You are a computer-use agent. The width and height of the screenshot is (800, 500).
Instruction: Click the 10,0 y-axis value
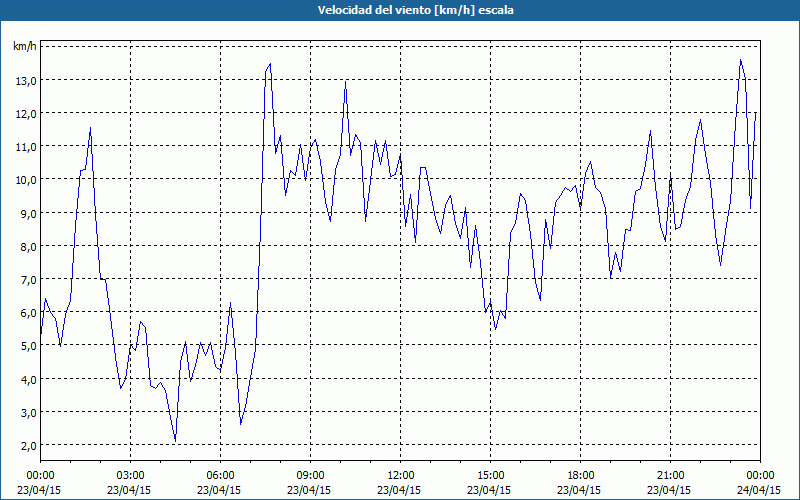pos(26,180)
